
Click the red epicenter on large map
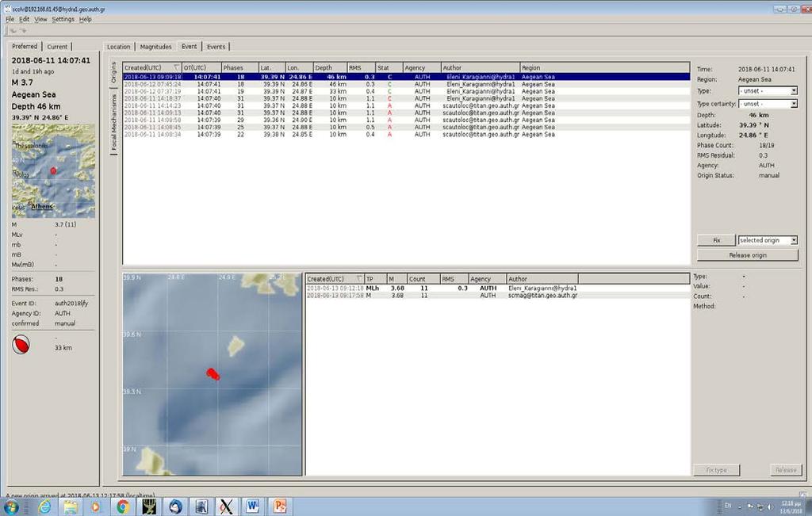213,373
